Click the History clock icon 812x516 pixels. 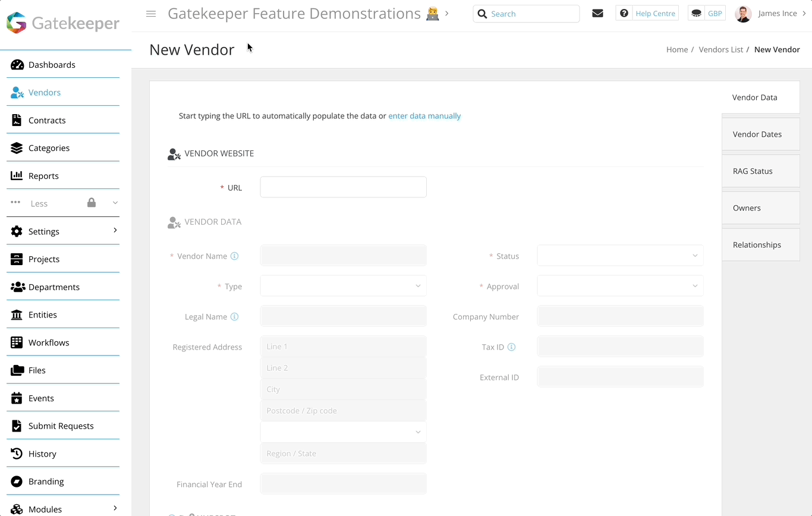pyautogui.click(x=16, y=453)
